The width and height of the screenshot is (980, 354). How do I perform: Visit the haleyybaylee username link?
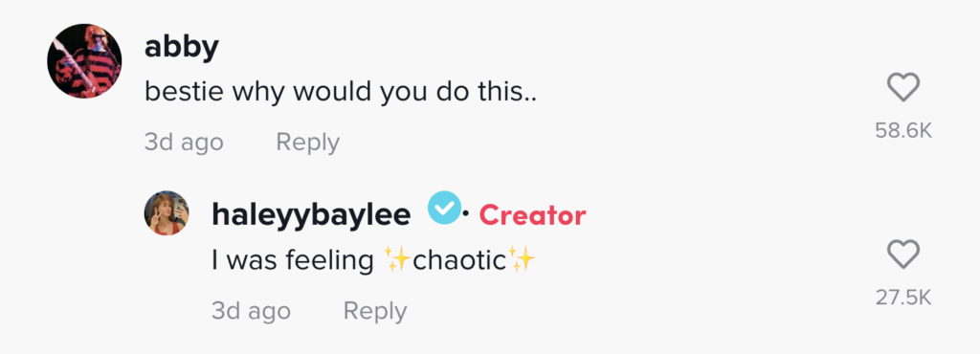point(311,216)
